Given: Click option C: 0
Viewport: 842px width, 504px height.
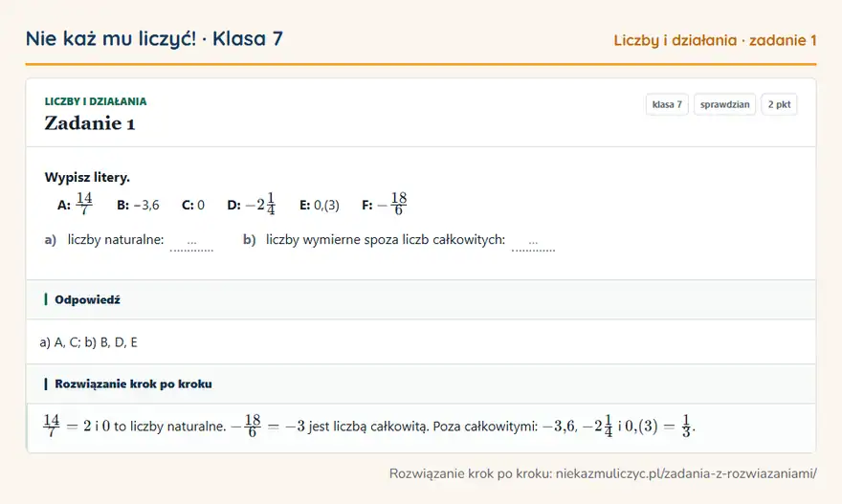Looking at the screenshot, I should point(193,205).
